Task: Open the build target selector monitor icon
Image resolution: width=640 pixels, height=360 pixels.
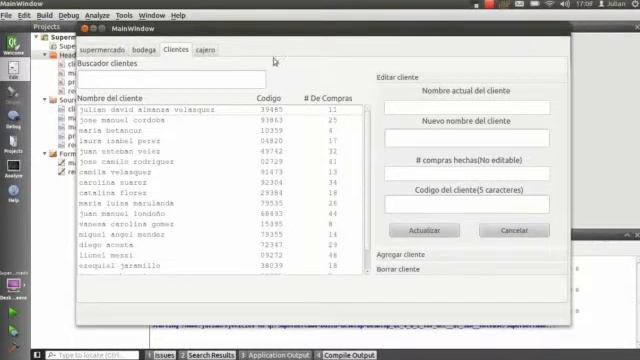Action: [x=13, y=284]
